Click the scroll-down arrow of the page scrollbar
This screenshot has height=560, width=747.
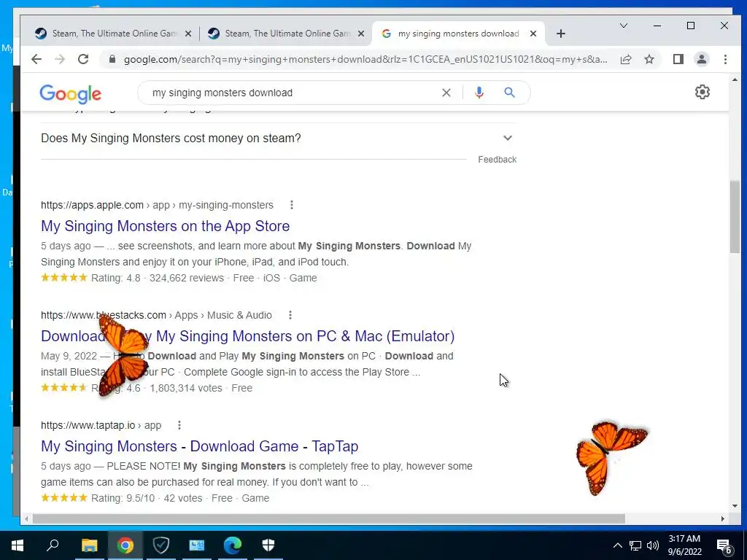coord(735,506)
